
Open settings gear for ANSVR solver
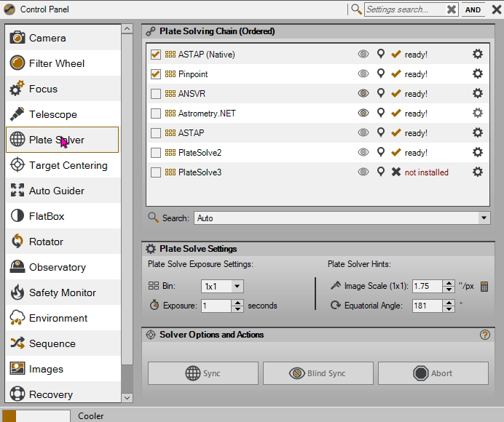(x=478, y=93)
